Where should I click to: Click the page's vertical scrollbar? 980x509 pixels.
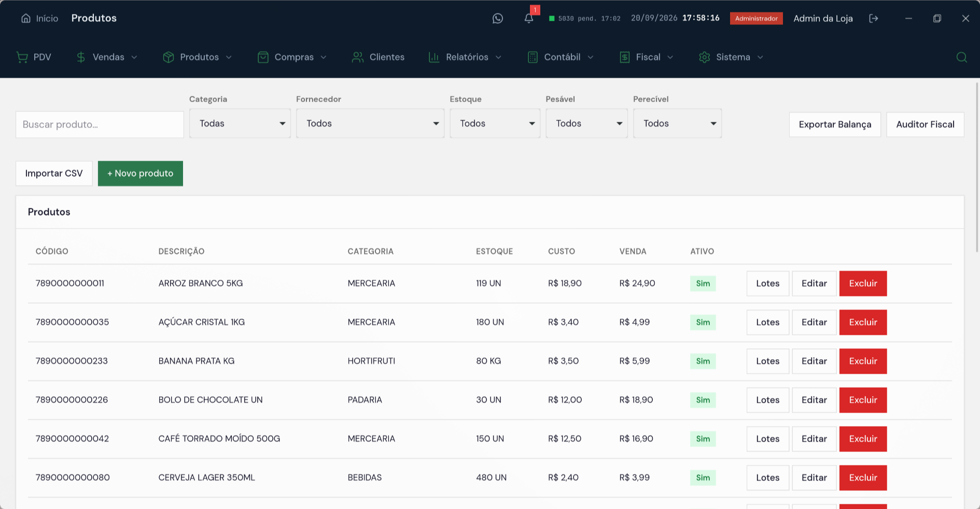click(977, 167)
